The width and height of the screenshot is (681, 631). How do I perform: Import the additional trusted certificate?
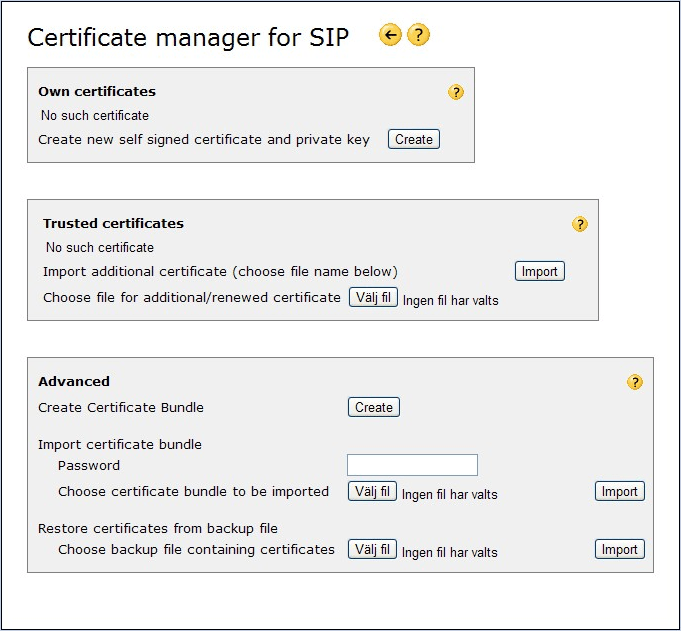tap(540, 271)
